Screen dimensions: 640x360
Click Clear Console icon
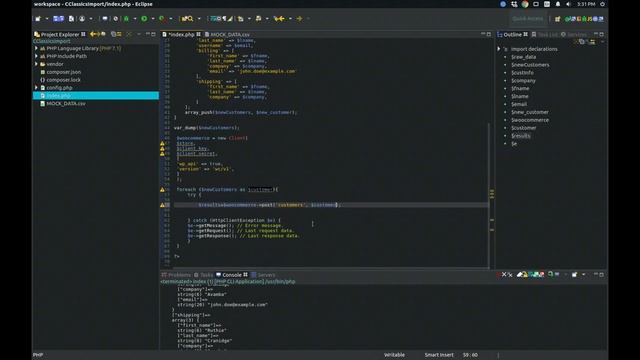[520, 274]
